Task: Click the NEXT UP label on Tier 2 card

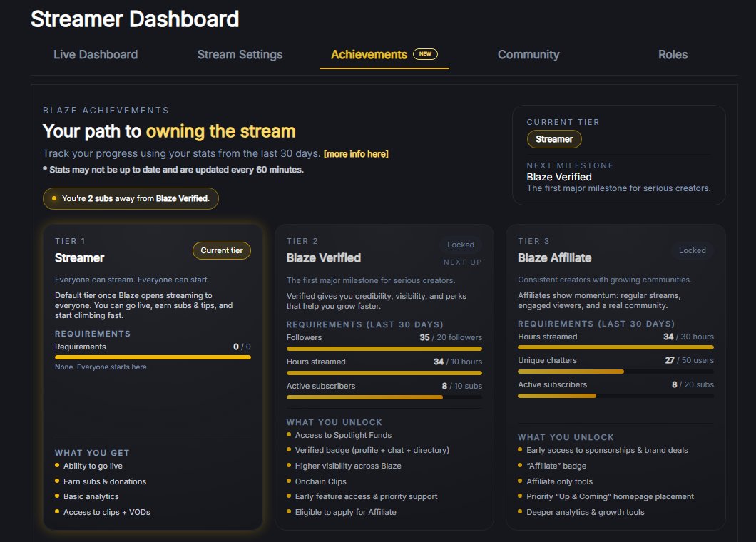Action: pyautogui.click(x=462, y=262)
